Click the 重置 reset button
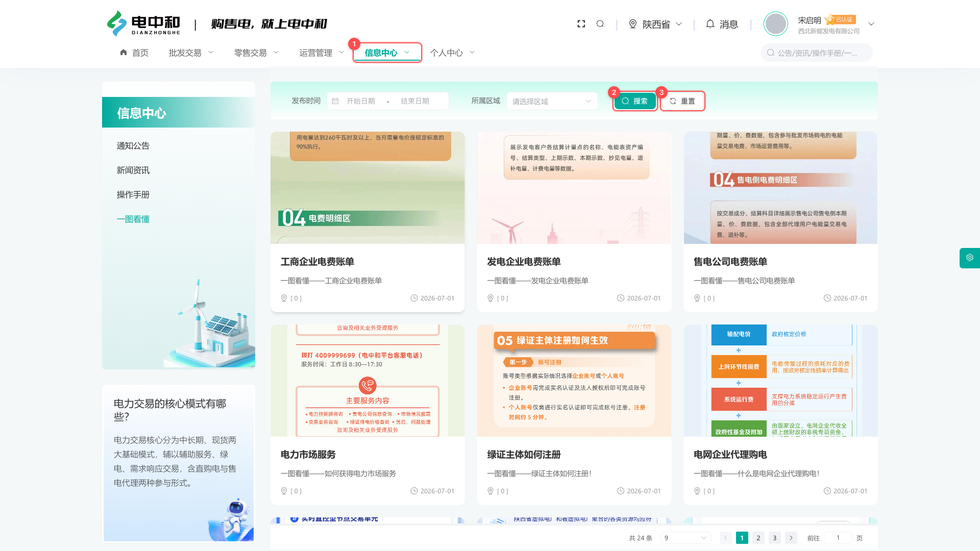Screen dimensions: 980x551 682,101
